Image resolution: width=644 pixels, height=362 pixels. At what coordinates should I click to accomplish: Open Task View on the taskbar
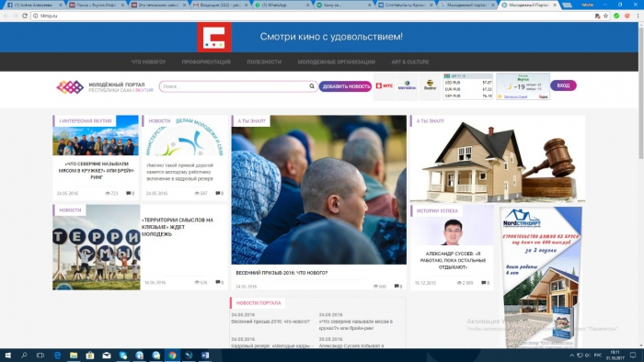pos(40,356)
